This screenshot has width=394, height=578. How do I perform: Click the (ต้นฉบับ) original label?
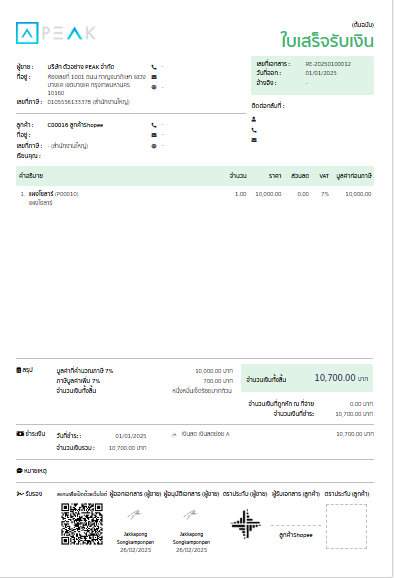click(x=363, y=25)
